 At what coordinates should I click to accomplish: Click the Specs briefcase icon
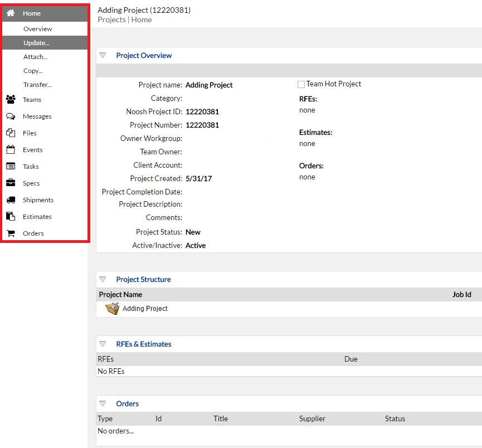pos(11,183)
